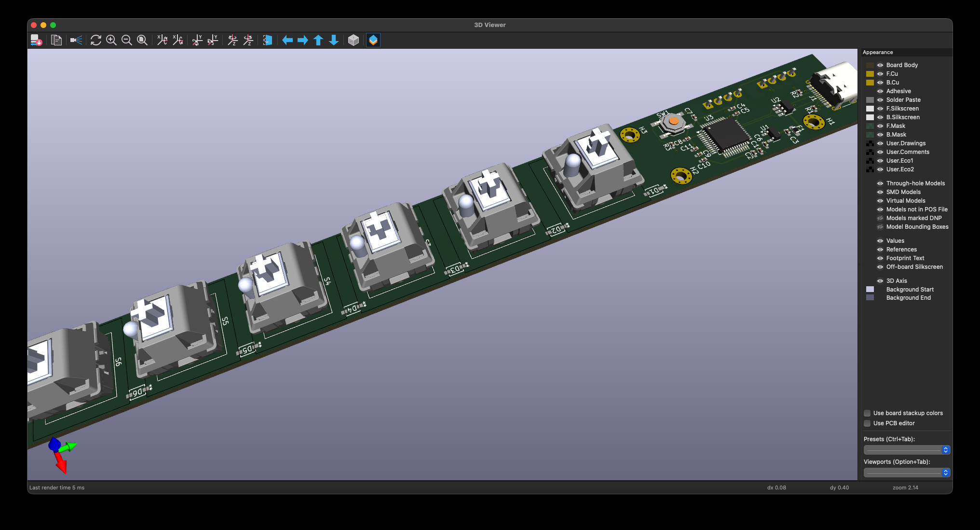Toggle visibility of Through-hole Models
Screen dimensions: 980x530
880,183
